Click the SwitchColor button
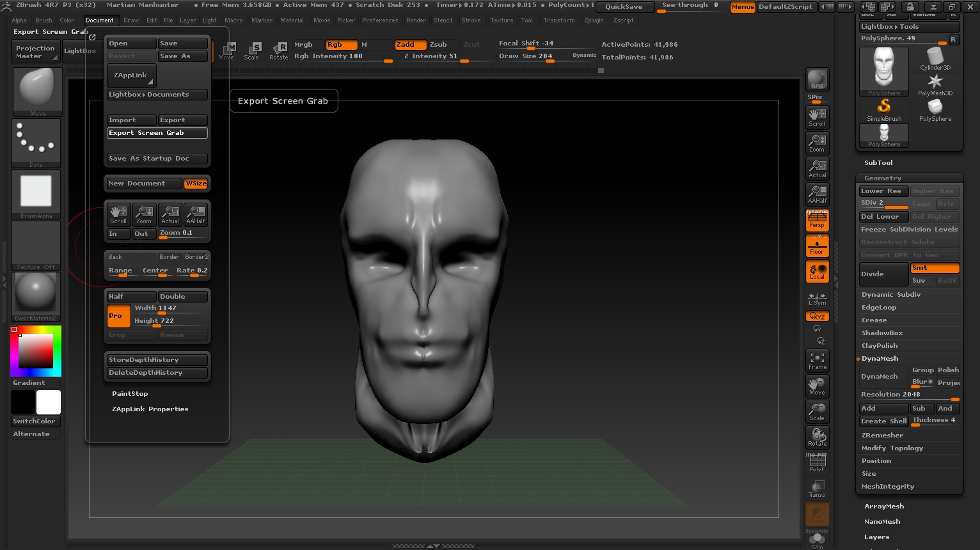980x550 pixels. click(x=36, y=421)
